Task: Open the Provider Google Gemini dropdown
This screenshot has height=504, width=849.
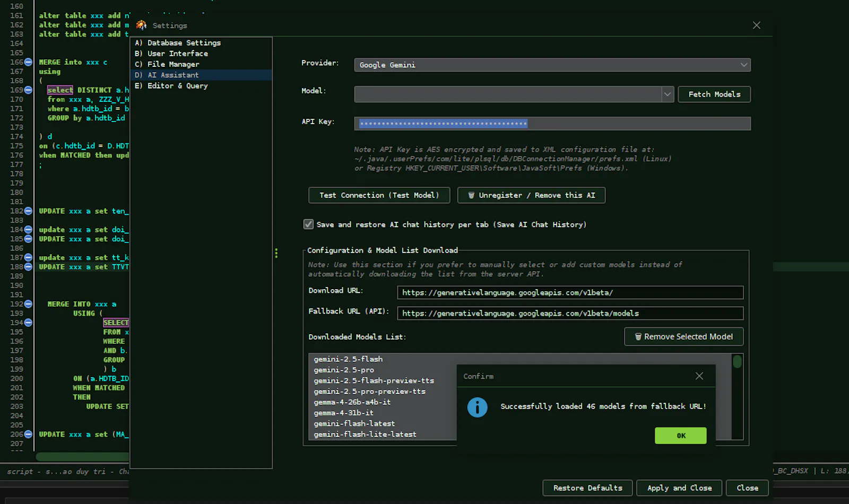Action: (x=552, y=65)
